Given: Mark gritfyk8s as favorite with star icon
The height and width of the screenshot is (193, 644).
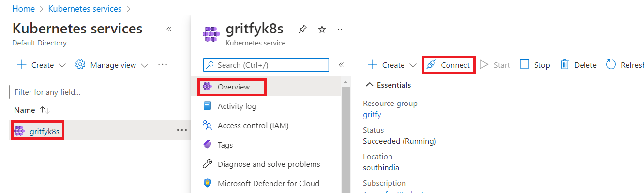Looking at the screenshot, I should click(322, 30).
